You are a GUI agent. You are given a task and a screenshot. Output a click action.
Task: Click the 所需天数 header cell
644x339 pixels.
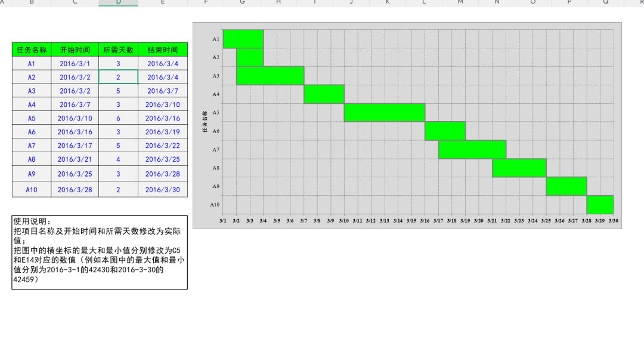coord(118,50)
